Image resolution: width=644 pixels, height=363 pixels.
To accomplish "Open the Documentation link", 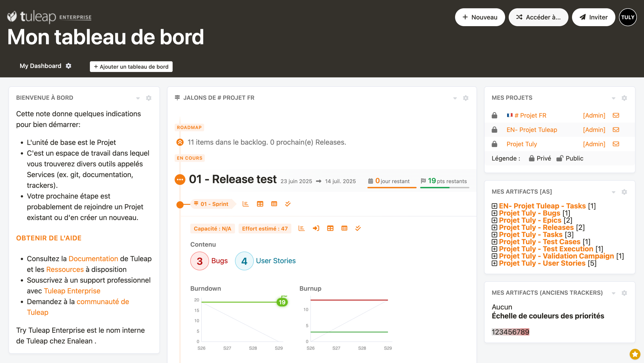I will tap(93, 259).
